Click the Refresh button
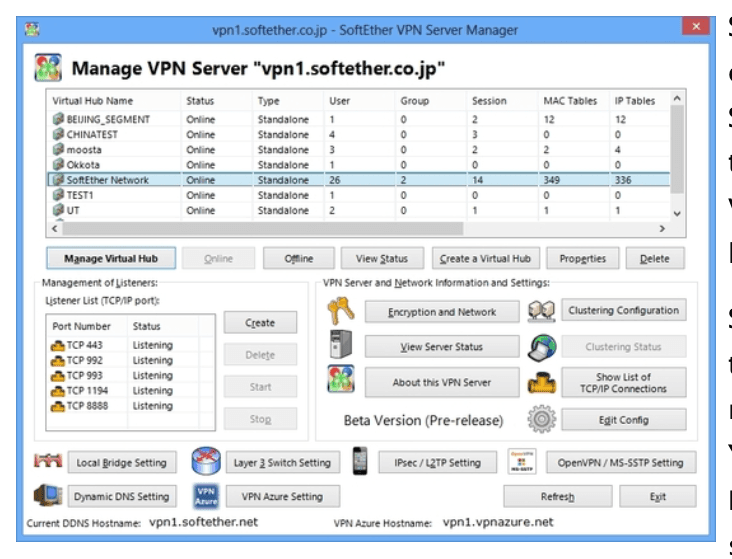 pyautogui.click(x=558, y=496)
